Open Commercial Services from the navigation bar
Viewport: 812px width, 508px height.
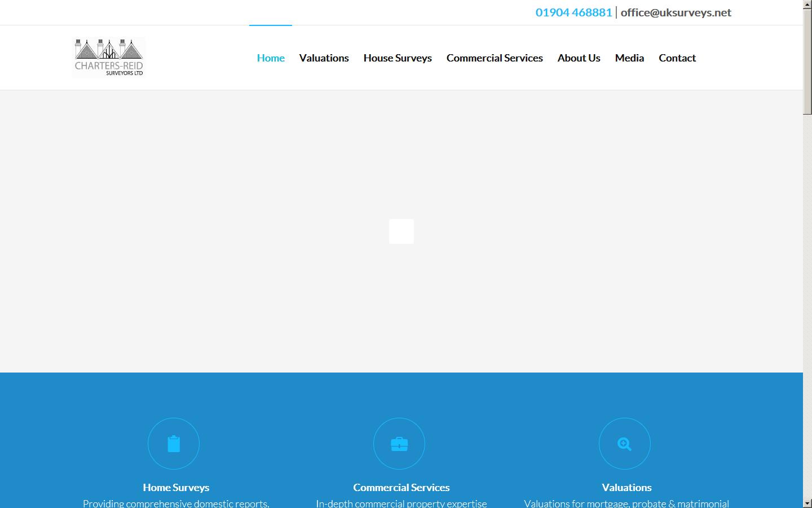tap(494, 58)
